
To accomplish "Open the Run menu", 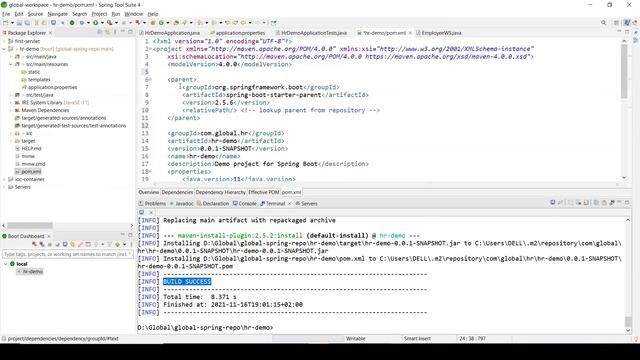I will click(x=116, y=14).
